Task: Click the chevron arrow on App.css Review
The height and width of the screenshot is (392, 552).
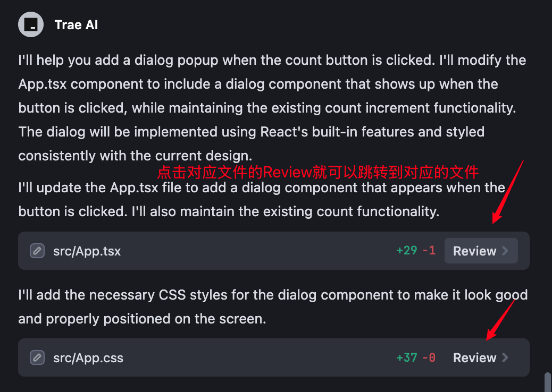Action: tap(505, 357)
